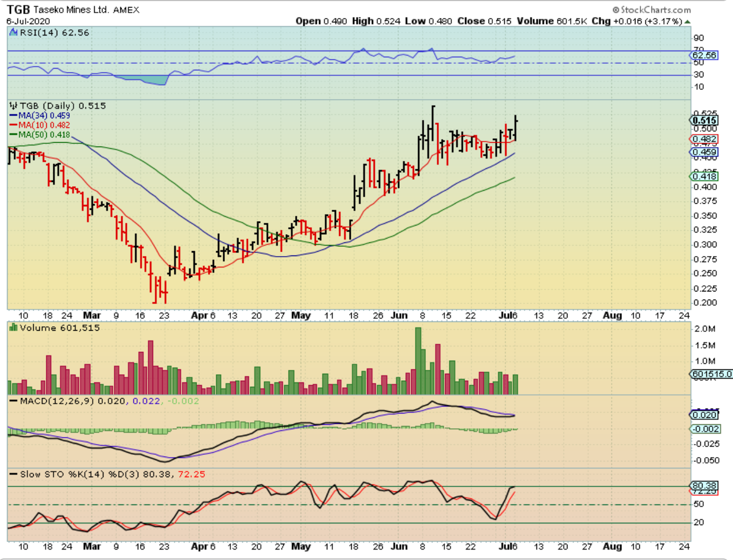
Task: Click the MA(10) 0.482 legend entry
Action: pos(44,125)
